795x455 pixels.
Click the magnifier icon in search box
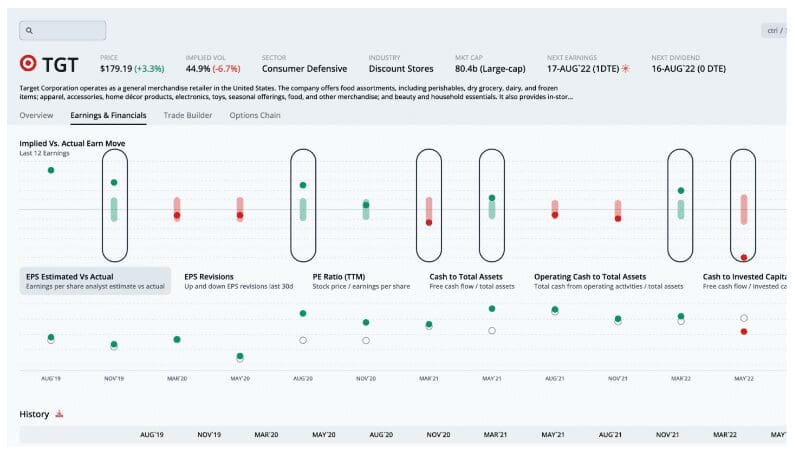pyautogui.click(x=30, y=31)
